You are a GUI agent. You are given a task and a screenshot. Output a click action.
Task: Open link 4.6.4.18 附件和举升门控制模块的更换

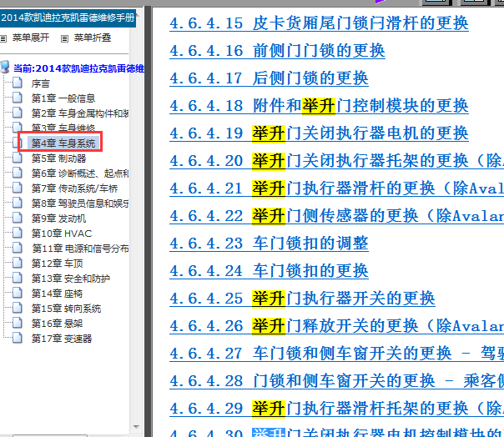[x=319, y=106]
